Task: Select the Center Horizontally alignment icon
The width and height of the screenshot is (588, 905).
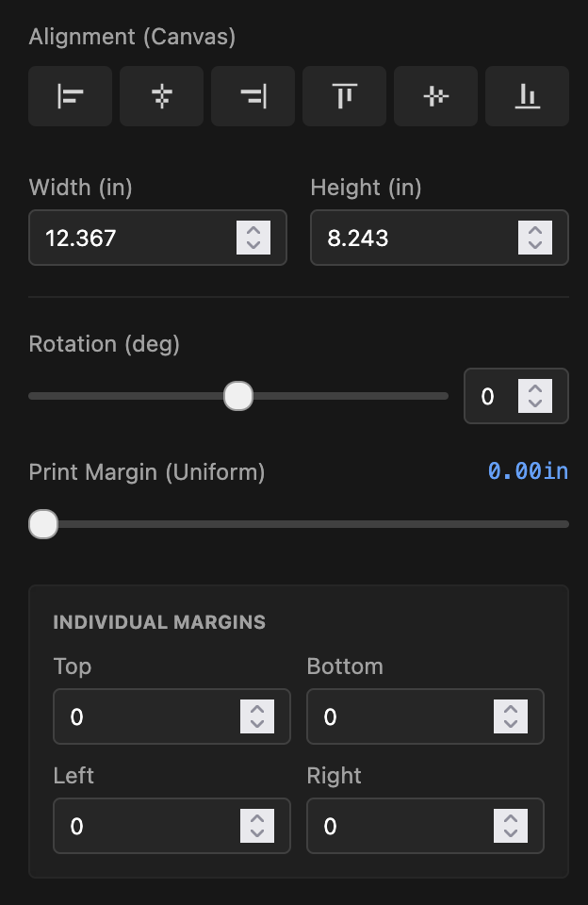Action: (x=161, y=96)
